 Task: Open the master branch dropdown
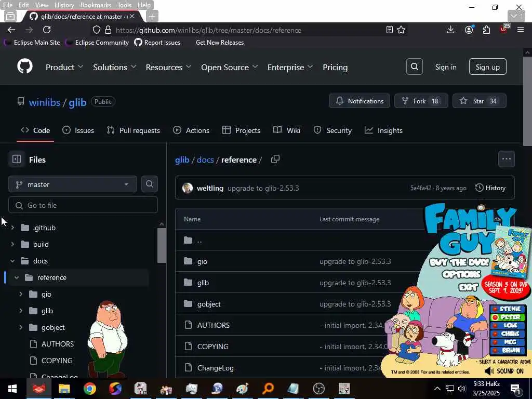tap(73, 184)
